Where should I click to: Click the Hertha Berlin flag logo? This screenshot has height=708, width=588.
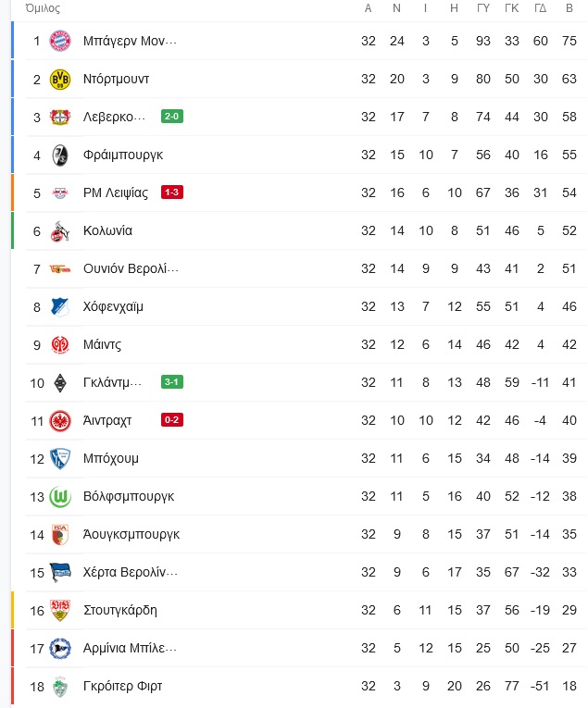59,572
